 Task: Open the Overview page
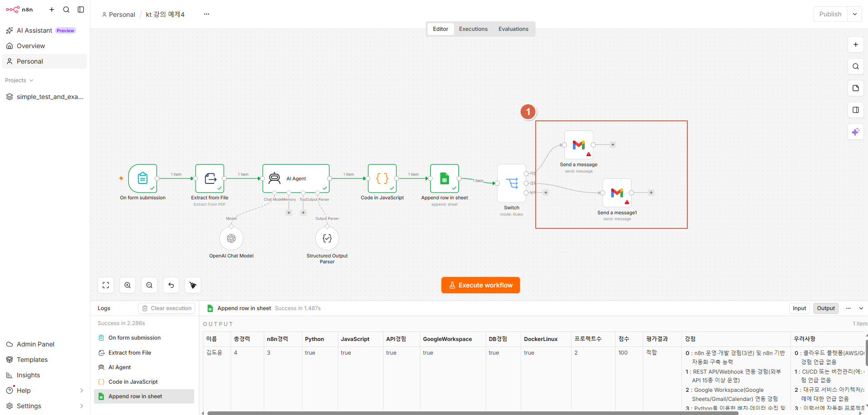(x=44, y=46)
